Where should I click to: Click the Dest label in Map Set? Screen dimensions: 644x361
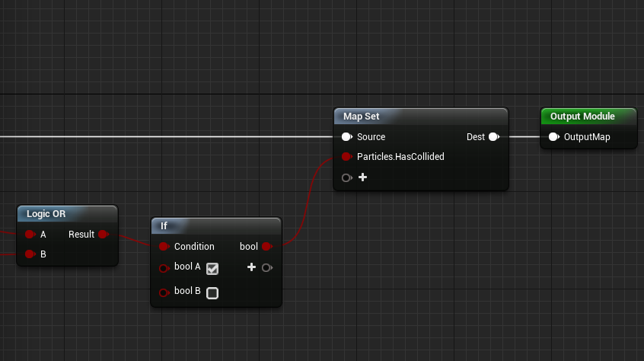pos(476,137)
